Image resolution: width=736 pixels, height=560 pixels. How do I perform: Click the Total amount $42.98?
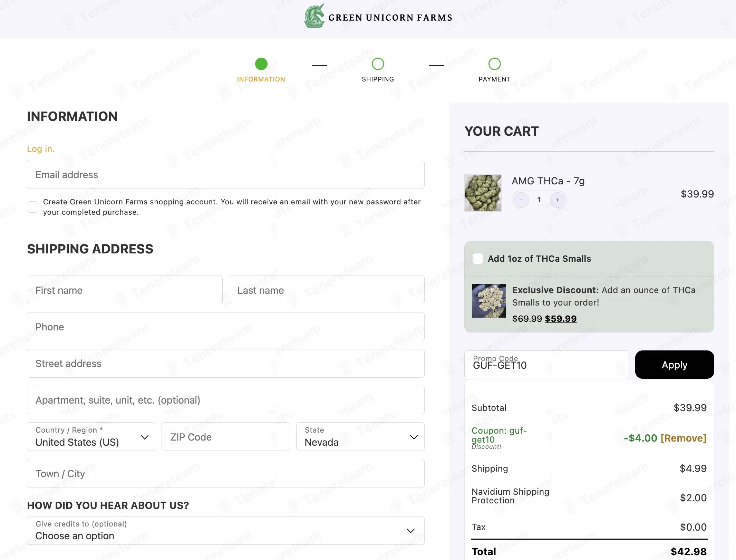click(688, 551)
